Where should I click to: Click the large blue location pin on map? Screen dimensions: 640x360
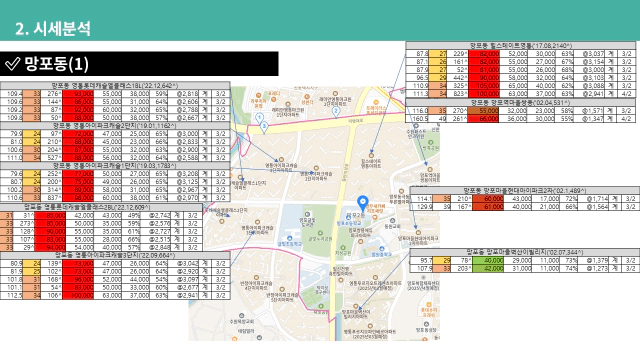pos(362,203)
